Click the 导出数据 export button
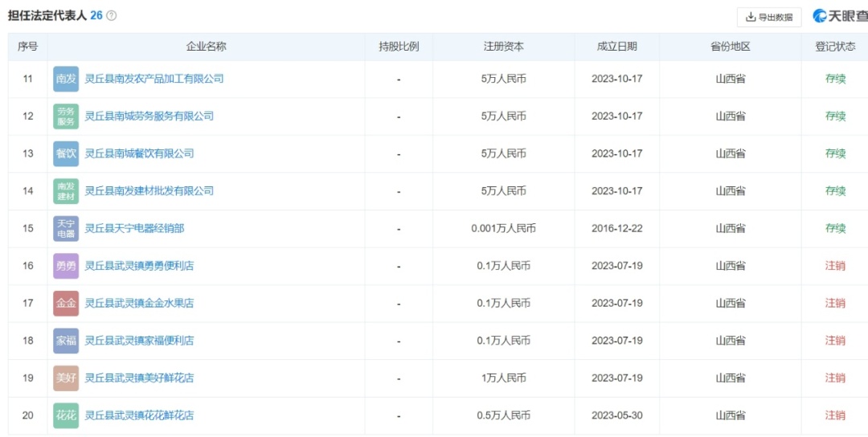868x437 pixels. [769, 17]
